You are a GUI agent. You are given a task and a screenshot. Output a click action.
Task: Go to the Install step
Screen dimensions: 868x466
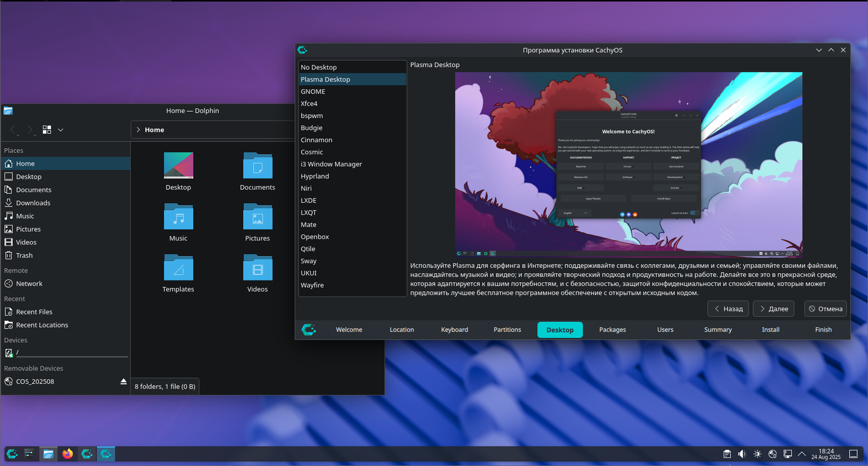tap(770, 330)
